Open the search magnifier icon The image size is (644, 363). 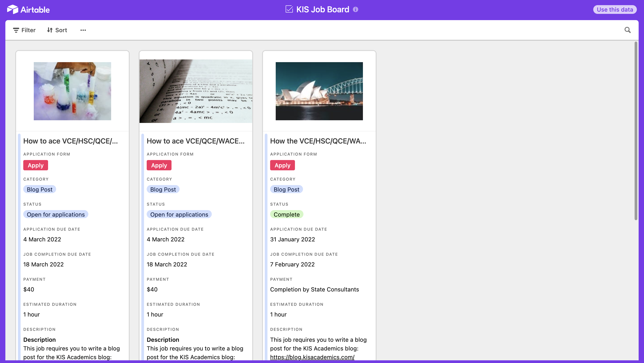pos(627,30)
